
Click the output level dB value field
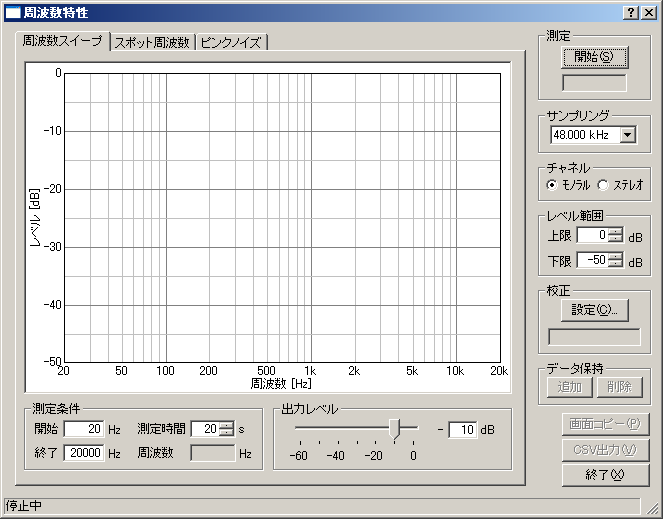click(463, 430)
